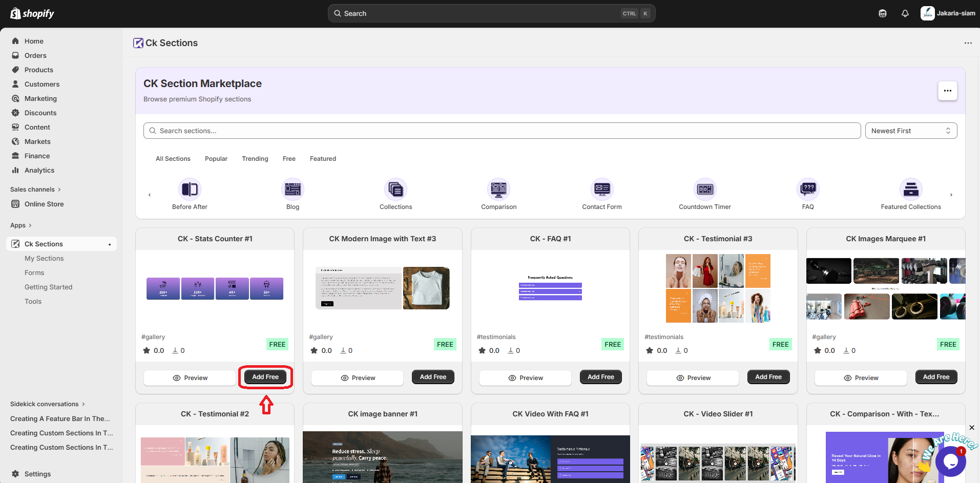This screenshot has height=483, width=980.
Task: Open the live chat bubble widget
Action: [x=950, y=461]
